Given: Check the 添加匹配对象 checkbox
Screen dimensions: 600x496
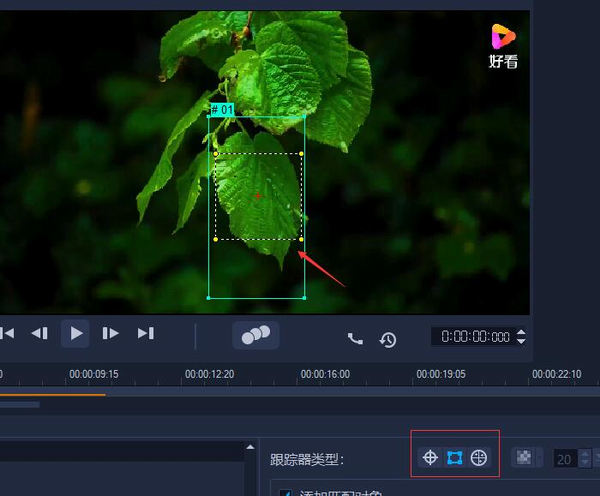Looking at the screenshot, I should tap(286, 492).
